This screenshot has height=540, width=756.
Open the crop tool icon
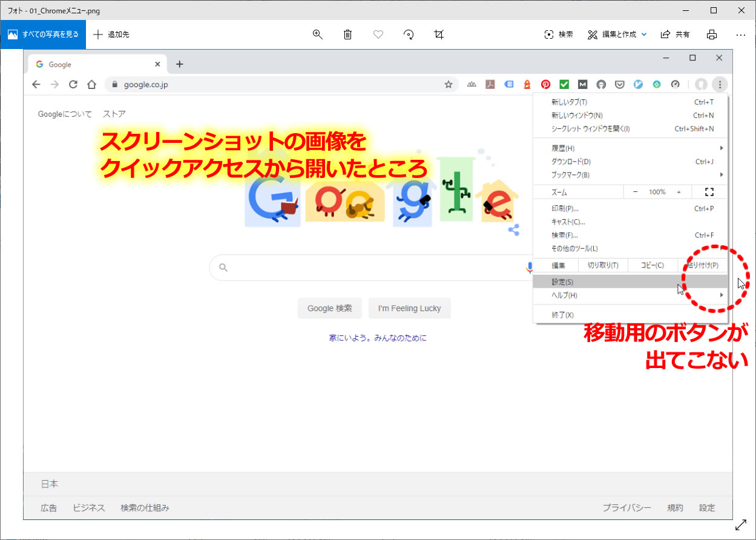439,35
